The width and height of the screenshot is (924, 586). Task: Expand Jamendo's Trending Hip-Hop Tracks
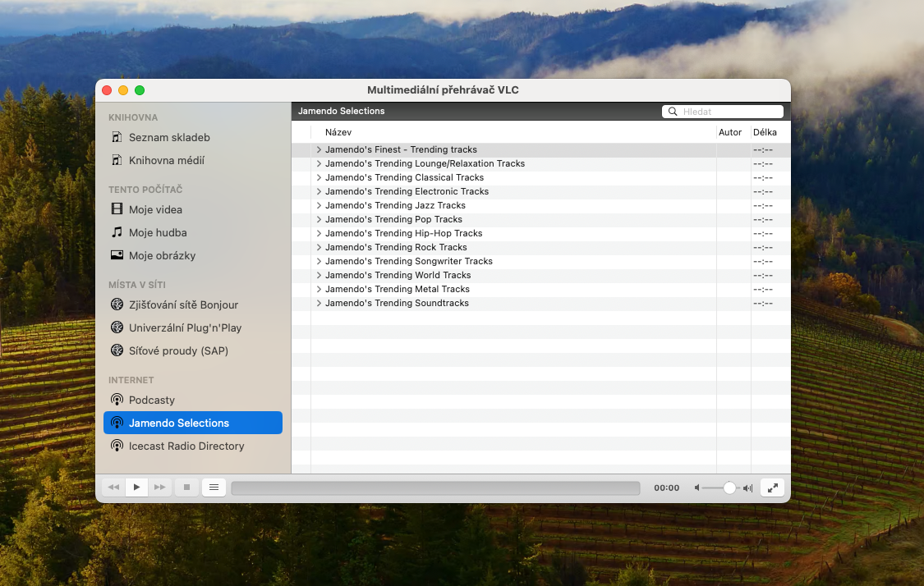319,233
